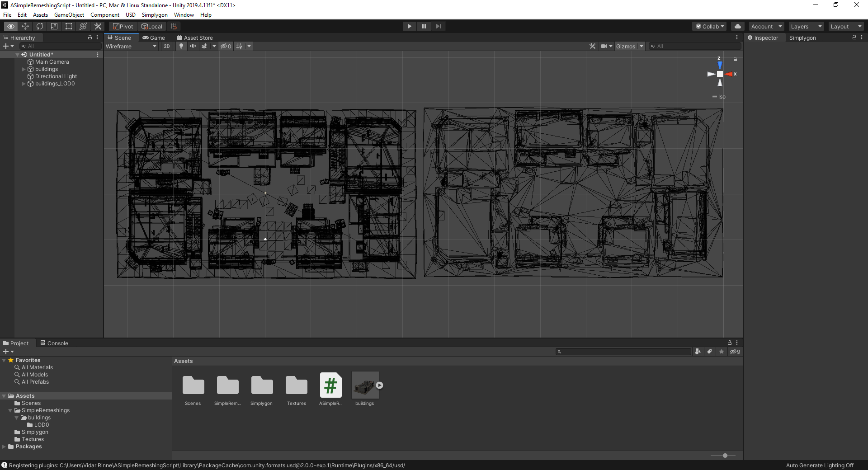
Task: Toggle Local handle orientation
Action: pos(152,26)
